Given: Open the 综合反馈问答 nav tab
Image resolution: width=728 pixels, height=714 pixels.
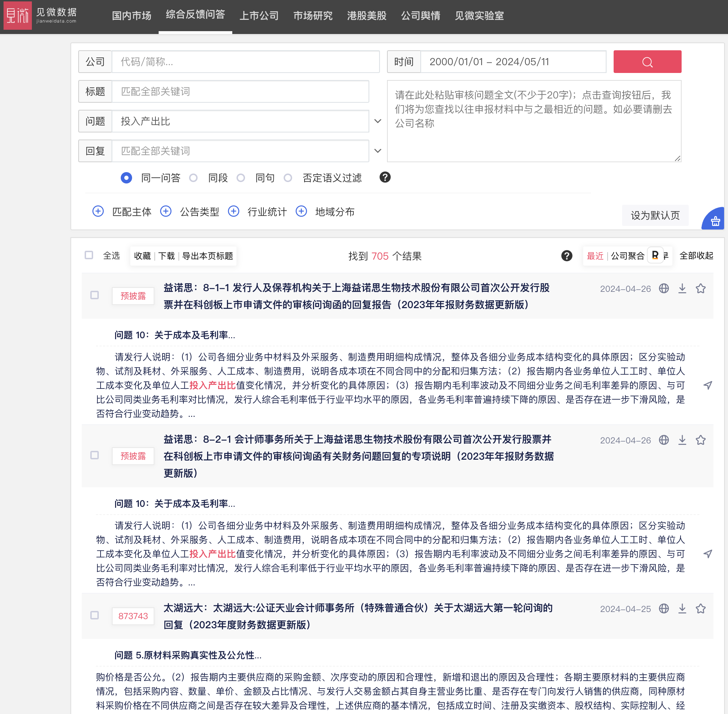Looking at the screenshot, I should (195, 14).
